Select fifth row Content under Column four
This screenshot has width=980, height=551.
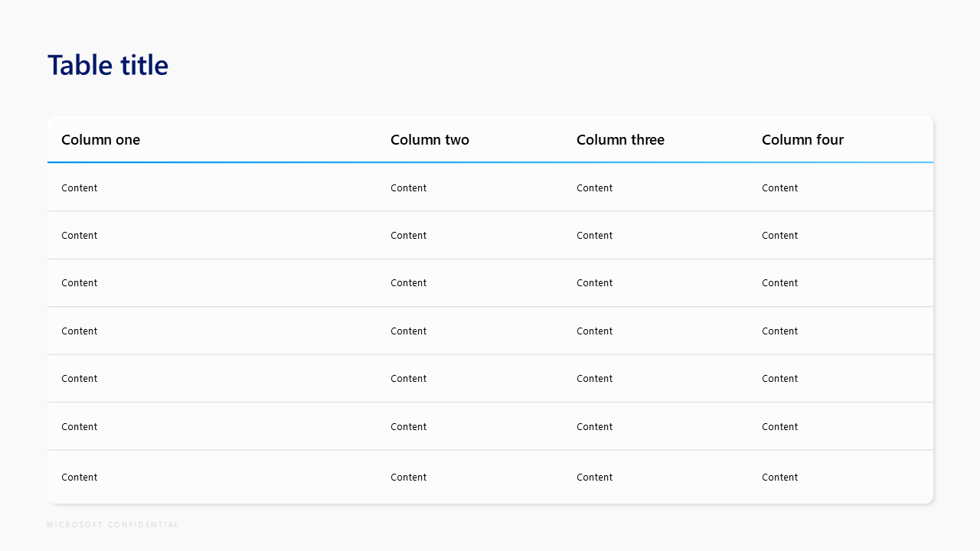pos(779,379)
